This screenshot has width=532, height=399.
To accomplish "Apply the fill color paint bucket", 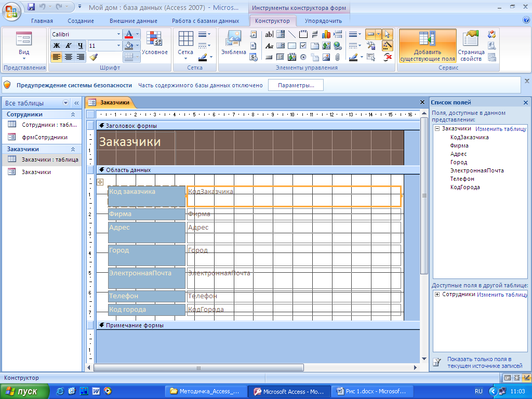I will click(129, 46).
